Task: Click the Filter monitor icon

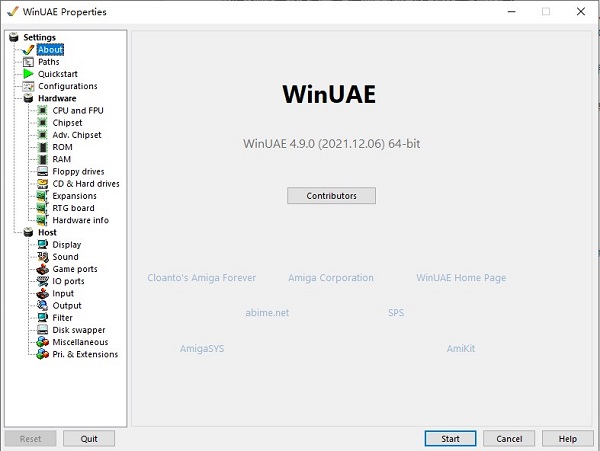Action: (42, 317)
